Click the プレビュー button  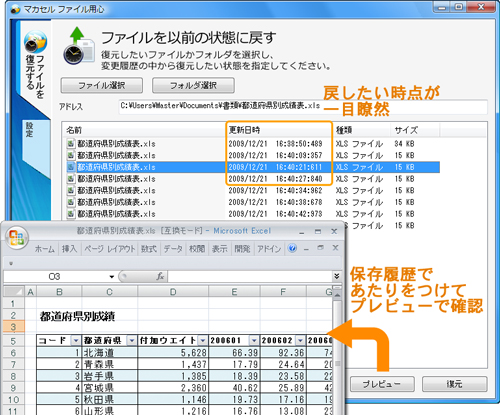pos(382,384)
